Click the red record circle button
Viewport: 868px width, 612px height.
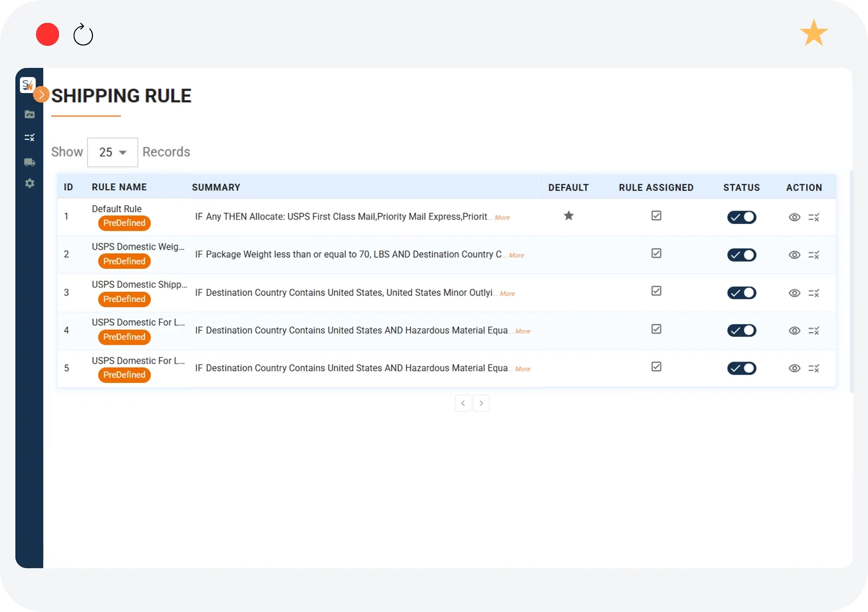47,34
